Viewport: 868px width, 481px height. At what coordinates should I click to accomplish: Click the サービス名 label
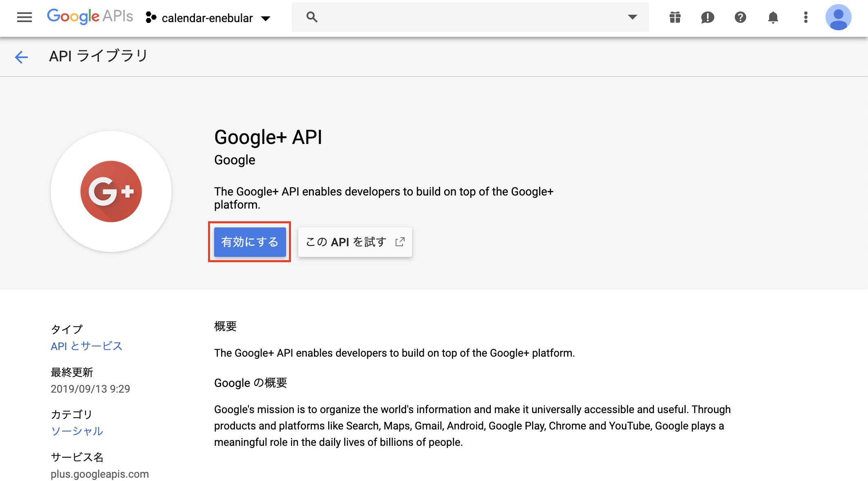click(x=77, y=457)
